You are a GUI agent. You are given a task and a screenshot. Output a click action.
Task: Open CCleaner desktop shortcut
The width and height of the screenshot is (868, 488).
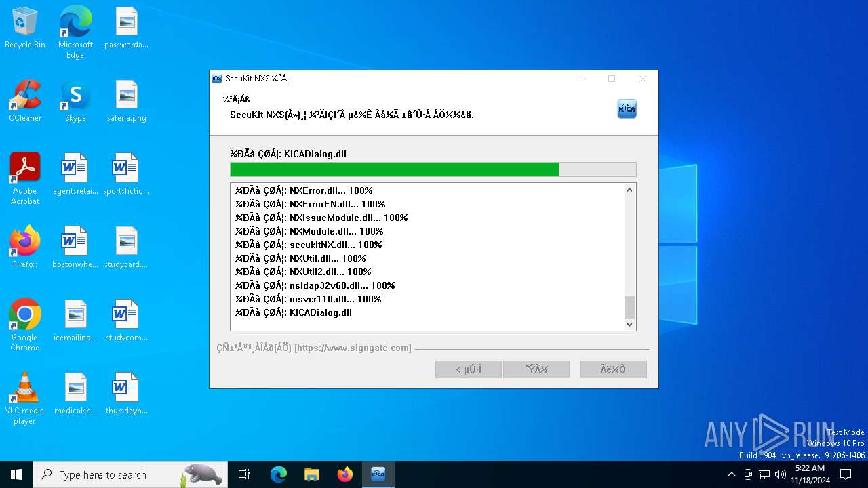click(x=25, y=102)
